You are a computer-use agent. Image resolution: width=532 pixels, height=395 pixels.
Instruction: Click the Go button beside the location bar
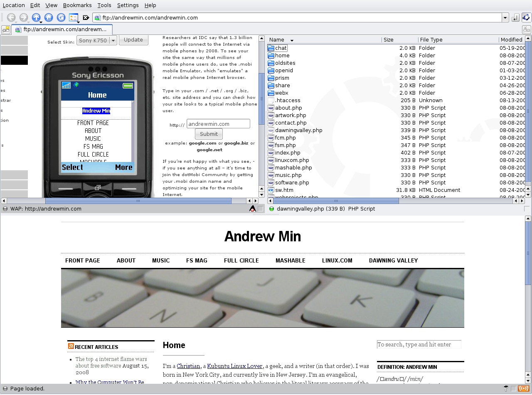pos(515,17)
